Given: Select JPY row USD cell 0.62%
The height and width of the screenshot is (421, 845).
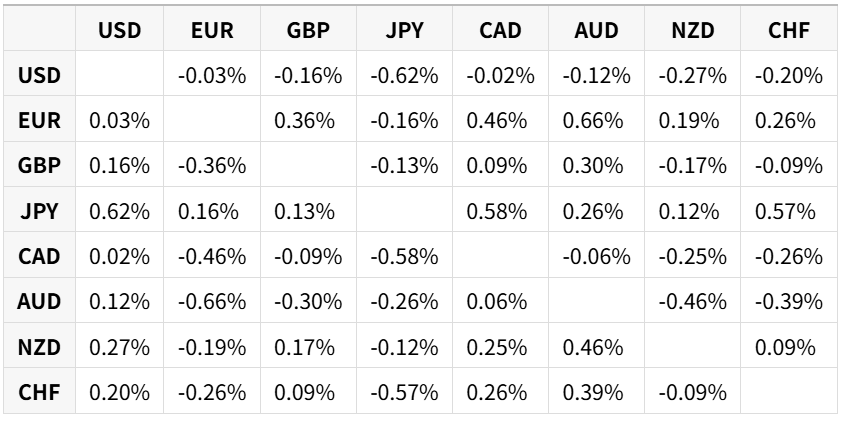Looking at the screenshot, I should point(120,210).
